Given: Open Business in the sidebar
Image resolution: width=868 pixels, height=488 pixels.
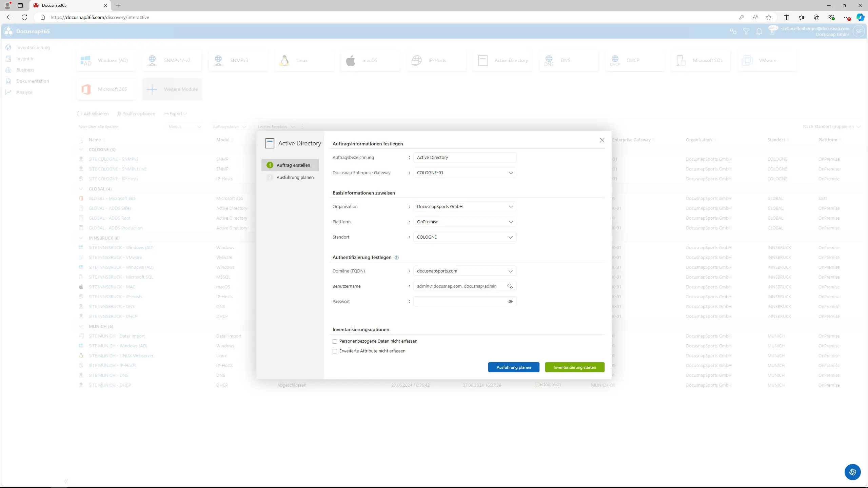Looking at the screenshot, I should [25, 70].
